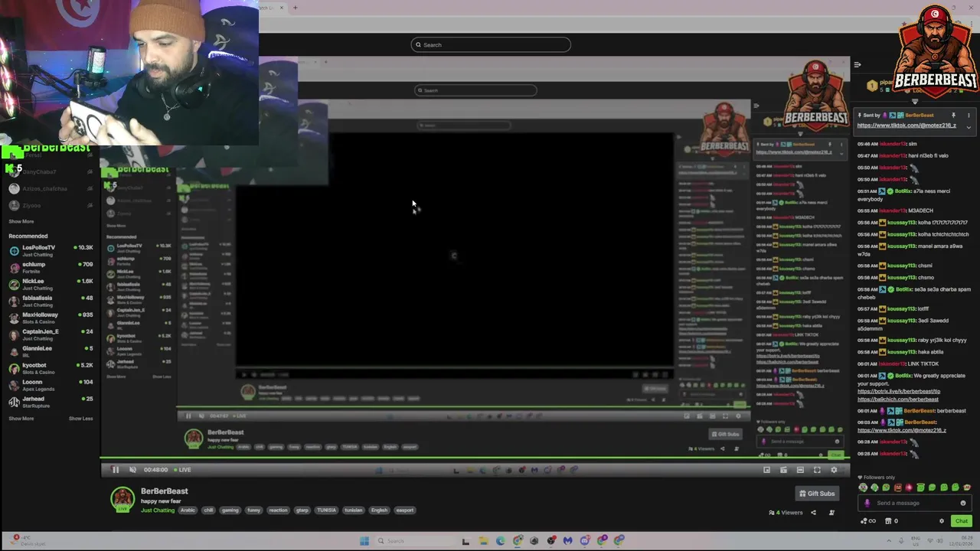Select the TUNISIA tag

pyautogui.click(x=327, y=510)
